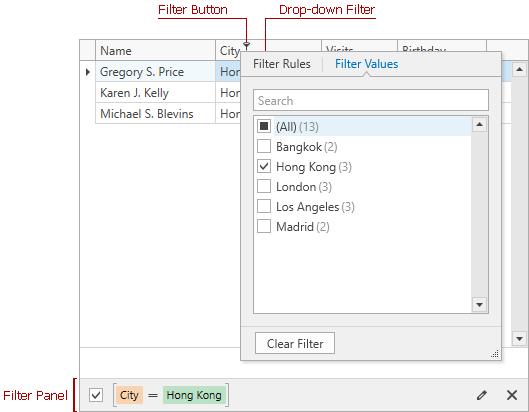Click the City field in filter panel
Image resolution: width=529 pixels, height=412 pixels.
(x=129, y=395)
